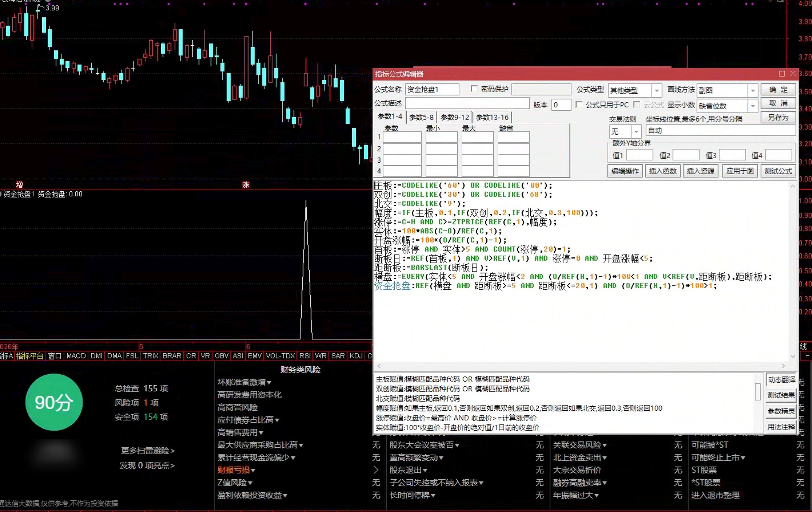Screen dimensions: 812x512
Task: Select the 指标平台 tab
Action: [x=30, y=356]
